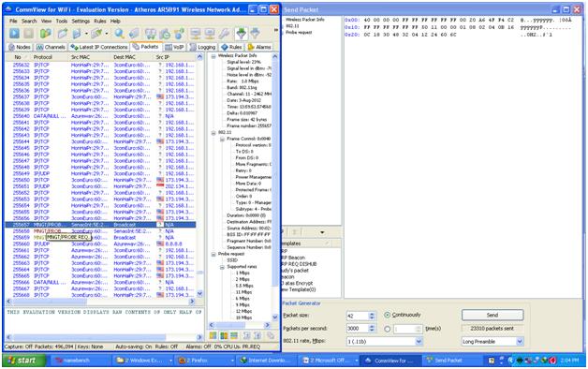The image size is (588, 369).
Task: Click the first layout icon below the packet tree
Action: click(213, 335)
